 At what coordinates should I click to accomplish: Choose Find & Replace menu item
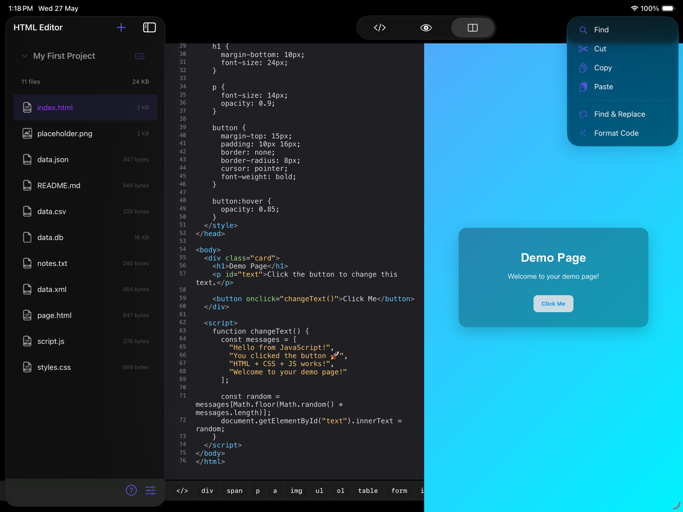tap(622, 114)
